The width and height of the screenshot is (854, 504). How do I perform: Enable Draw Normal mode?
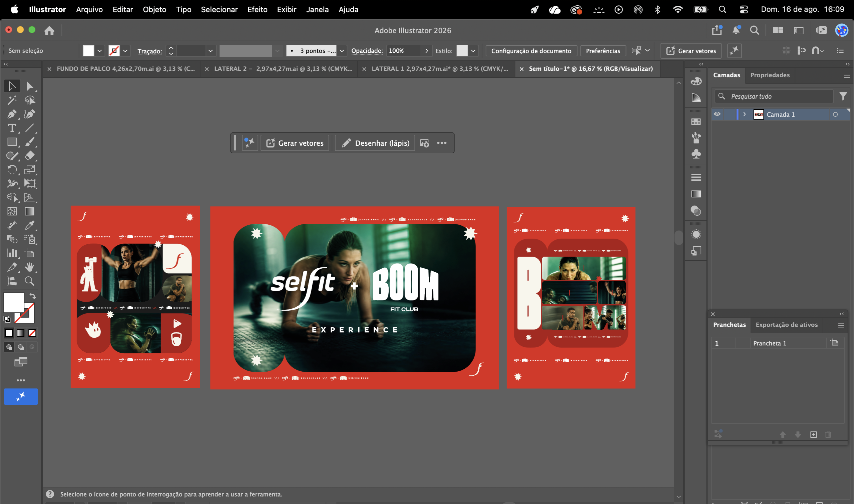coord(9,347)
